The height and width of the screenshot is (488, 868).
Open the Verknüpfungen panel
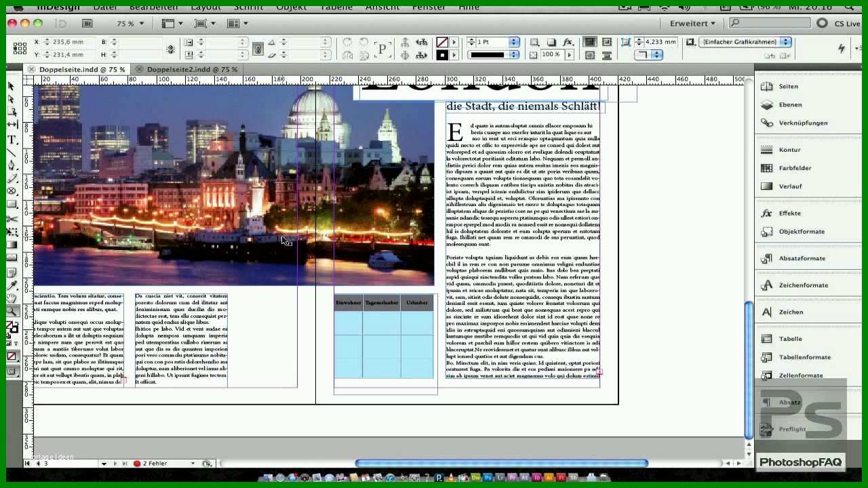[x=803, y=123]
